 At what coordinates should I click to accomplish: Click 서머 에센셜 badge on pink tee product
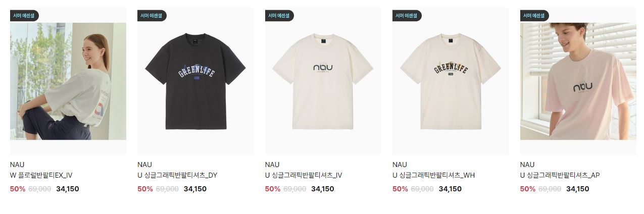point(534,16)
